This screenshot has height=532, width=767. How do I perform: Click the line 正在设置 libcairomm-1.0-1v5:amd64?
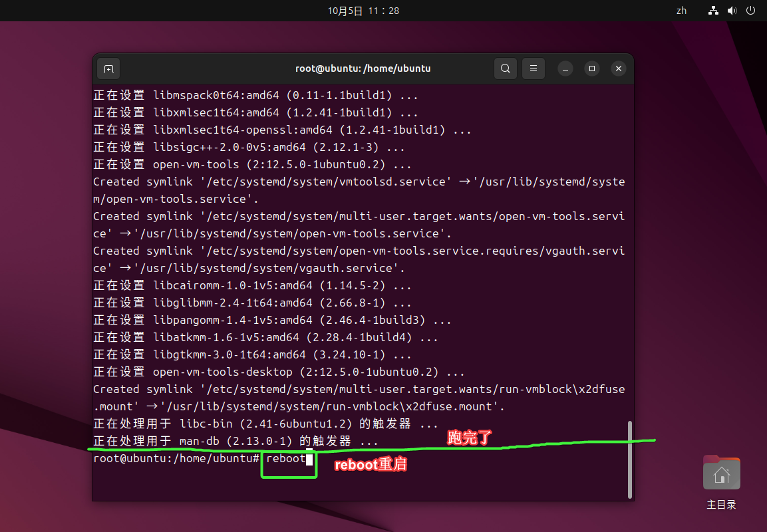[x=252, y=285]
